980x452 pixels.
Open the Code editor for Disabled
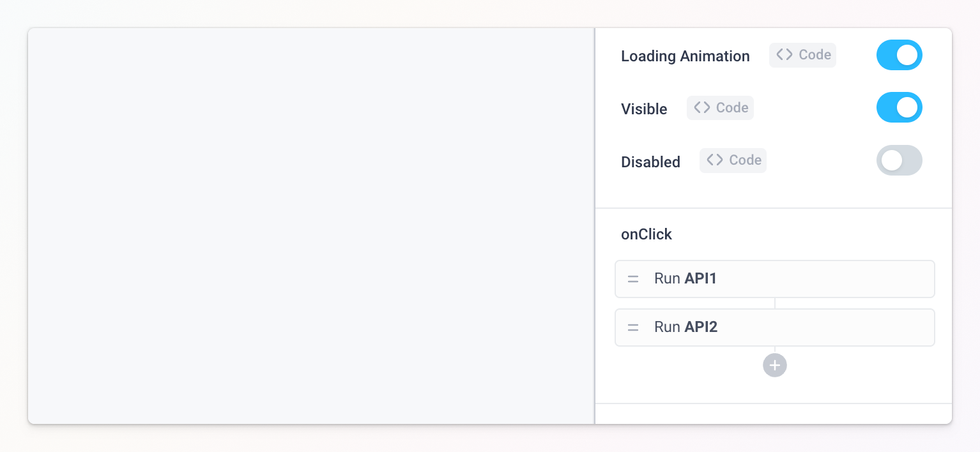click(x=733, y=160)
